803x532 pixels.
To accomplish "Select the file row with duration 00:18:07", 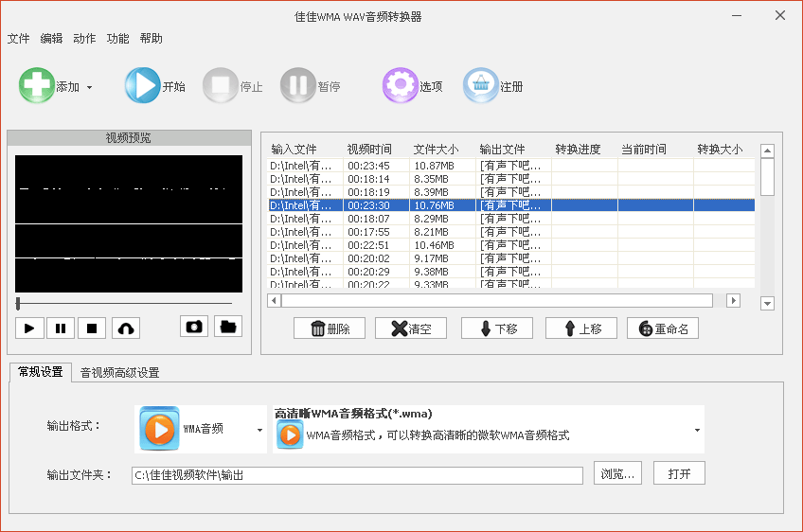I will click(511, 219).
